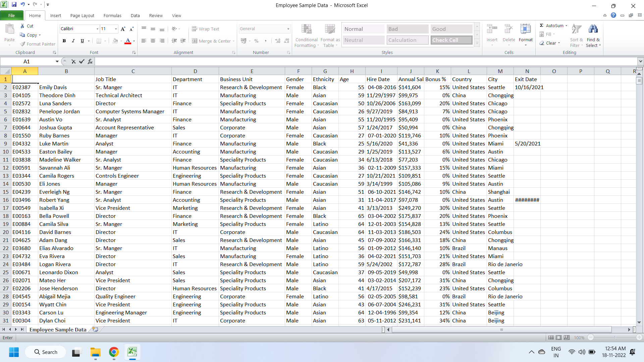Image resolution: width=644 pixels, height=362 pixels.
Task: Select the Italic formatting icon
Action: pyautogui.click(x=73, y=41)
